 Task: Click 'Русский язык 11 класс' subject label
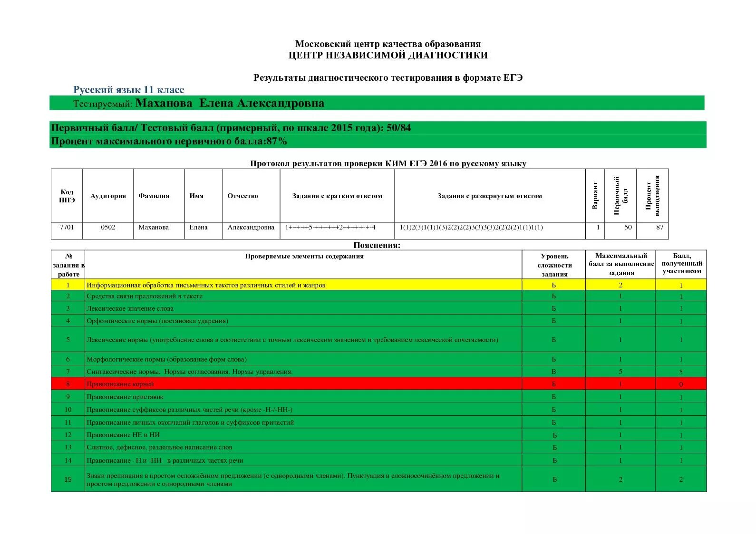[128, 90]
